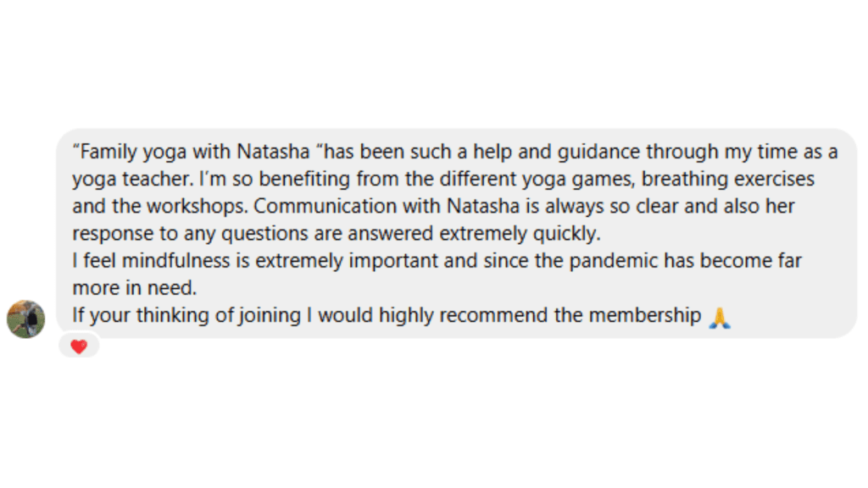The height and width of the screenshot is (488, 868).
Task: Click the words "extremely quickly"
Action: click(536, 234)
